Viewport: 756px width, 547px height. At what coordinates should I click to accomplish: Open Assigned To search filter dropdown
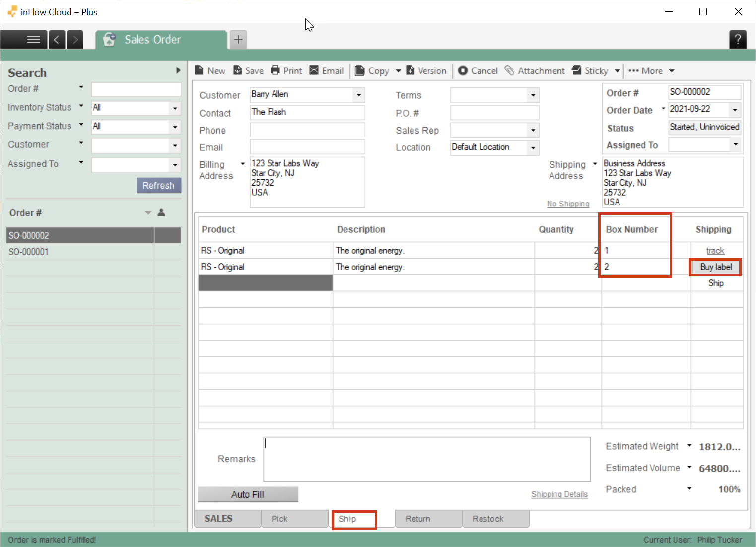175,165
